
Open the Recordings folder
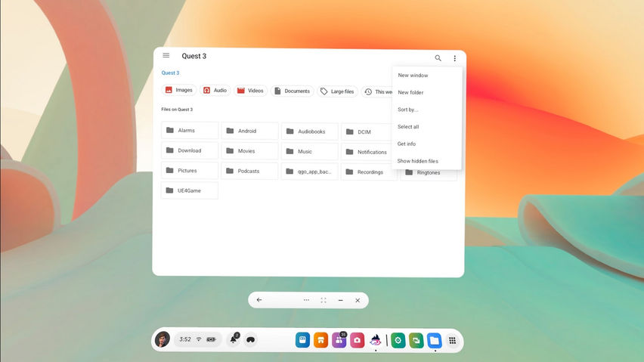click(369, 172)
